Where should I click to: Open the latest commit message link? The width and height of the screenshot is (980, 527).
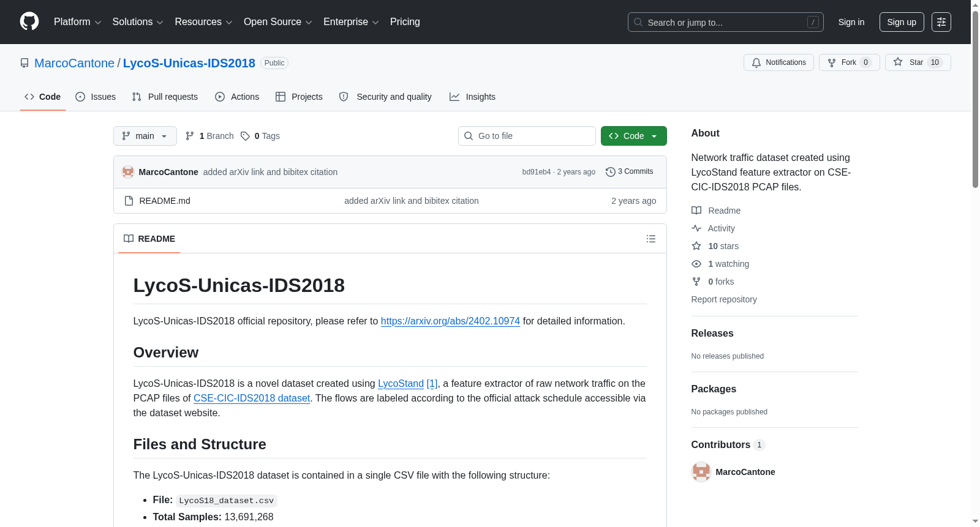tap(270, 172)
